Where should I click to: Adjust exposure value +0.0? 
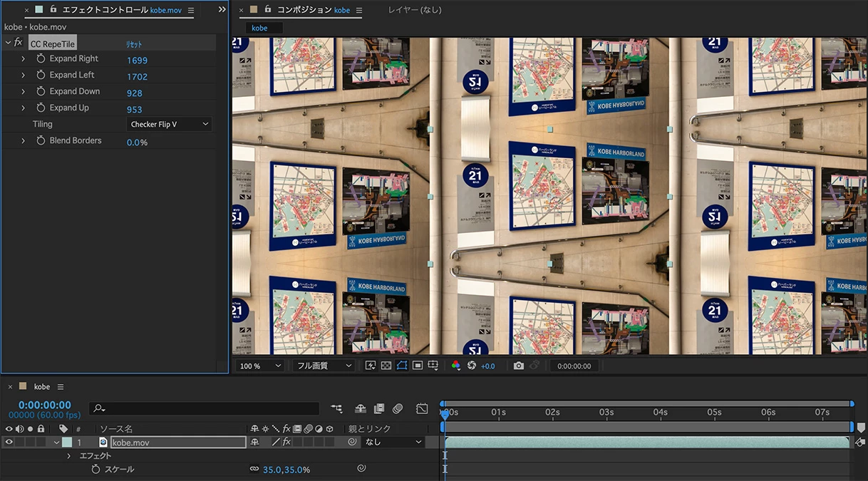coord(488,366)
